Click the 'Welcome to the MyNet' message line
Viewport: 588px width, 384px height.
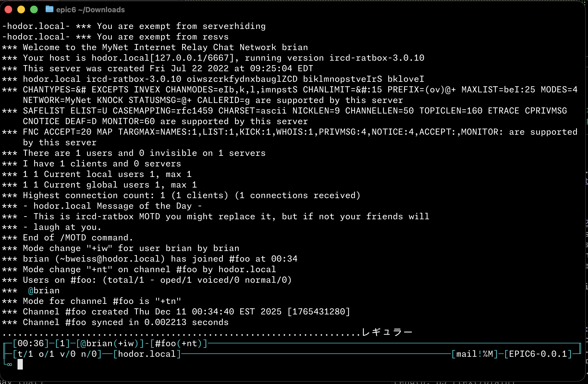[165, 47]
